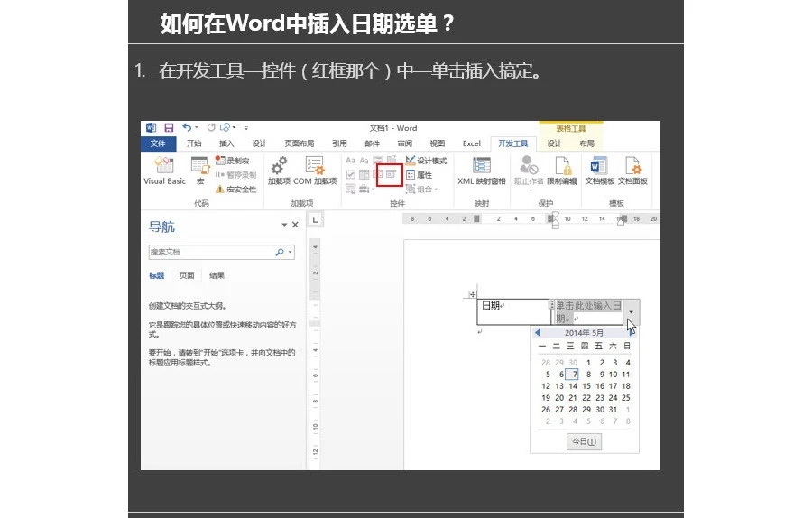
Task: Click 暂停录制 pause recording
Action: coord(235,175)
